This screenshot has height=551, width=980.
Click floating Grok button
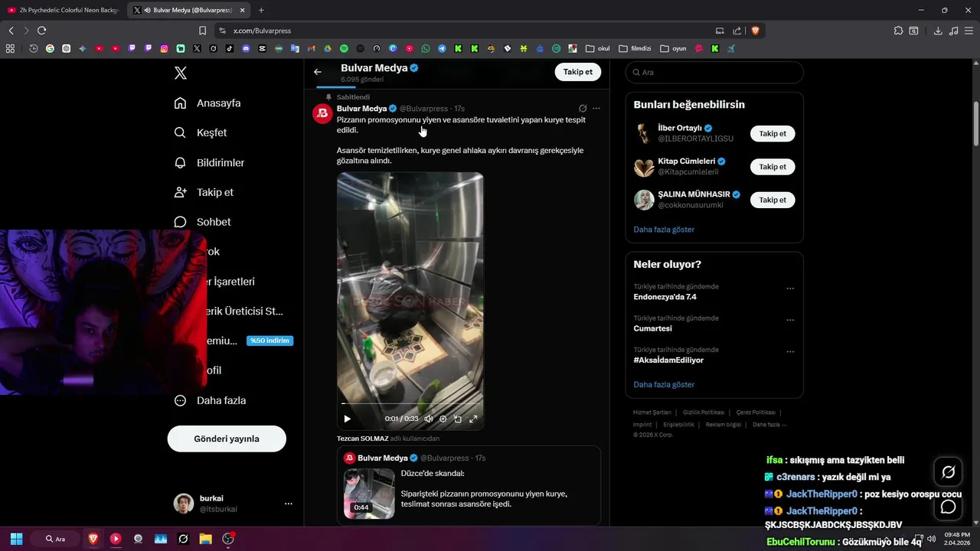(x=948, y=472)
